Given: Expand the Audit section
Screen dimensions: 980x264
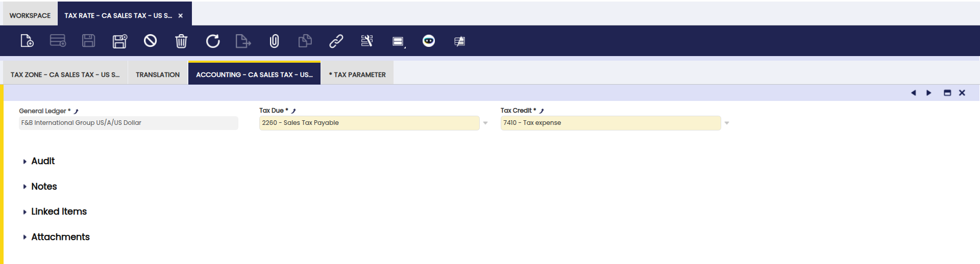Looking at the screenshot, I should [x=42, y=161].
